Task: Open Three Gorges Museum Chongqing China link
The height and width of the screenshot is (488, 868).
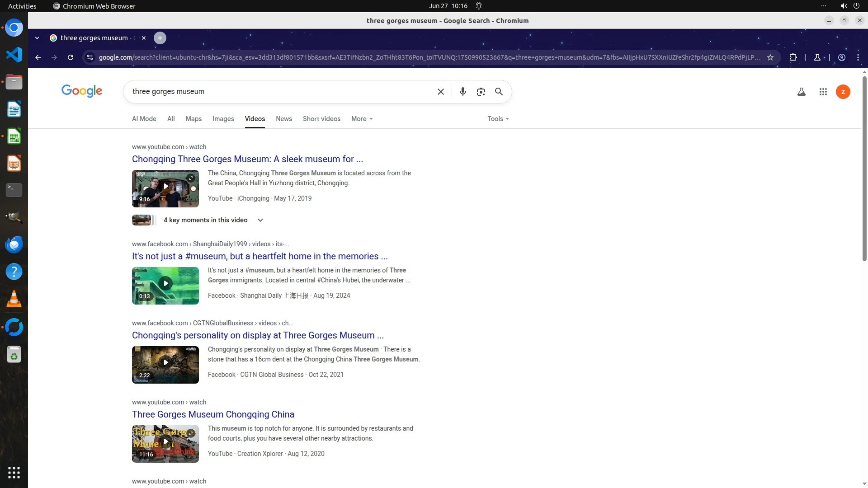Action: click(213, 414)
